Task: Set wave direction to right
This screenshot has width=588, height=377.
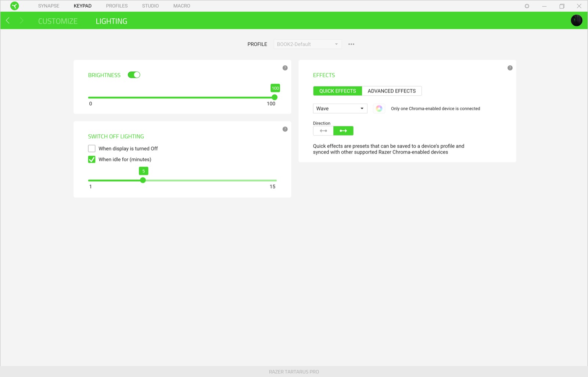Action: 343,131
